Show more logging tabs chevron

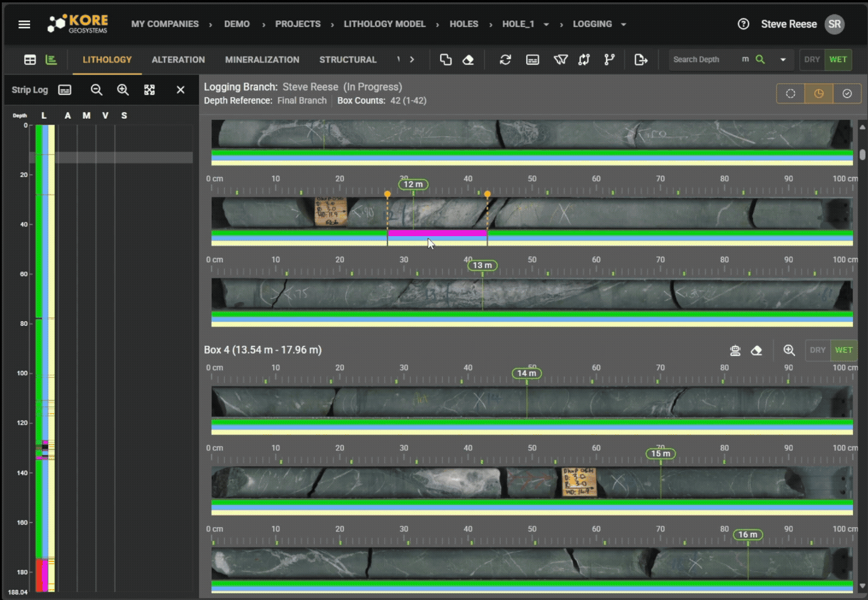point(412,60)
